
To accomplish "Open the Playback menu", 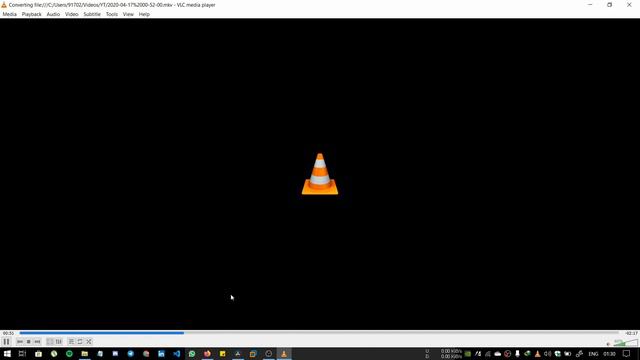I will [31, 14].
